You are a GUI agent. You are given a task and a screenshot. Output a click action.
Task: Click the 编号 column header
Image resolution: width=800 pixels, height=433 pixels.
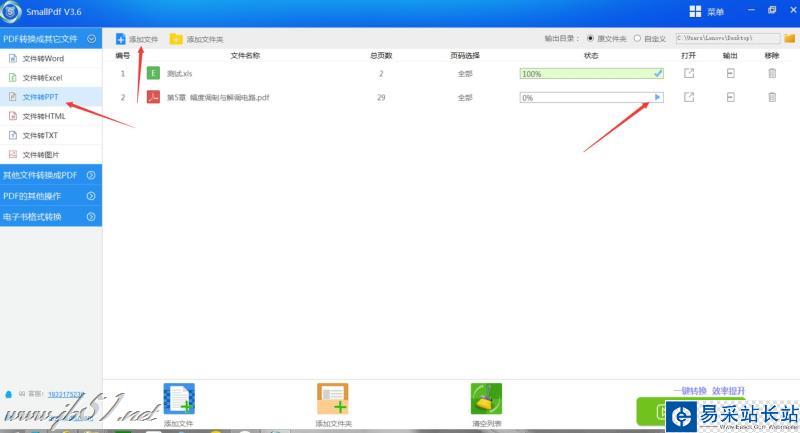122,55
